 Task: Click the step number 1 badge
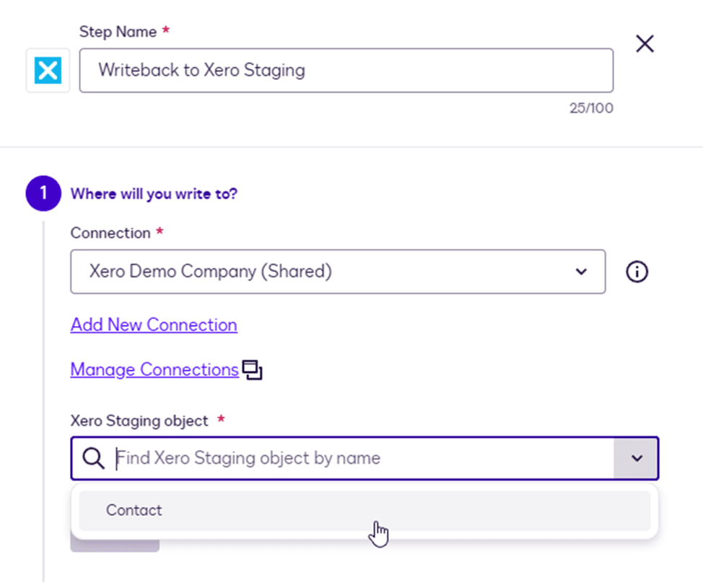[x=44, y=194]
